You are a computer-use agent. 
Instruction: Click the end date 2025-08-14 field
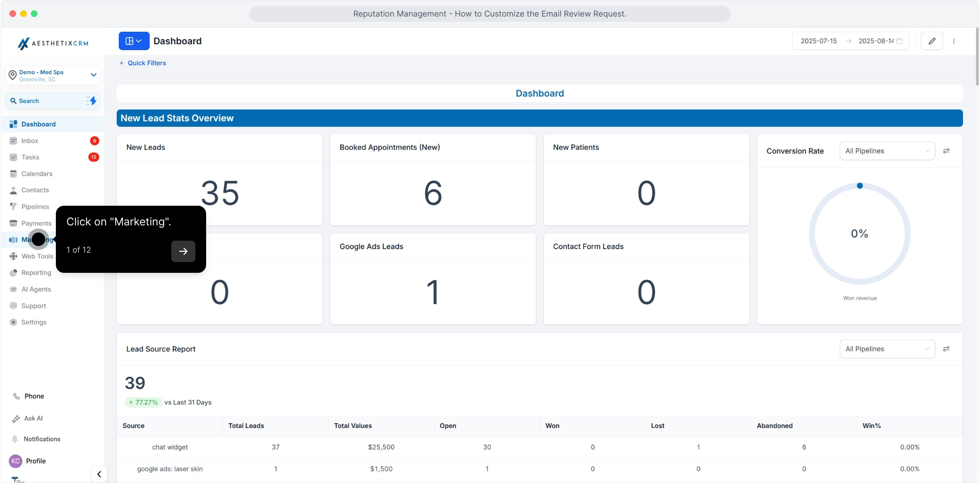tap(876, 41)
